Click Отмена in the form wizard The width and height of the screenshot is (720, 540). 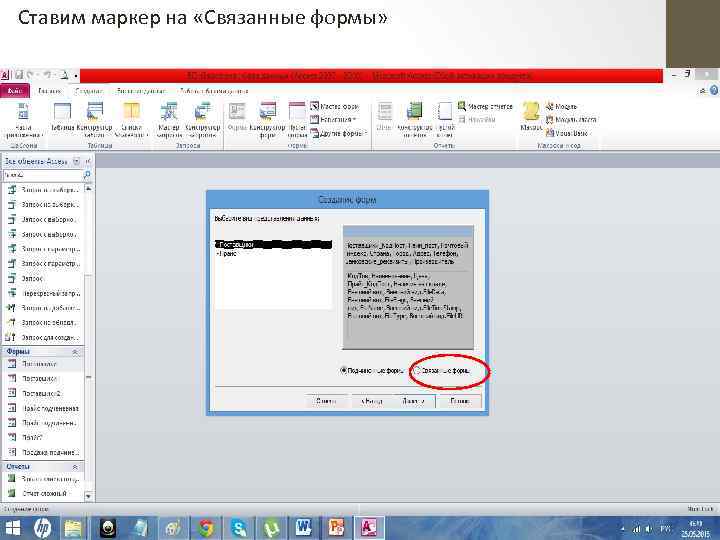click(326, 401)
